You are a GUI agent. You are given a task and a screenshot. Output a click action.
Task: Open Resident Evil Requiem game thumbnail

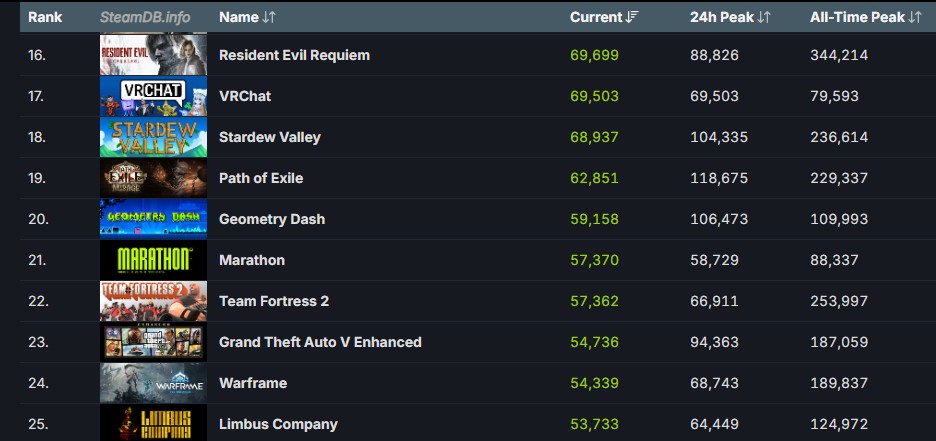[x=153, y=55]
